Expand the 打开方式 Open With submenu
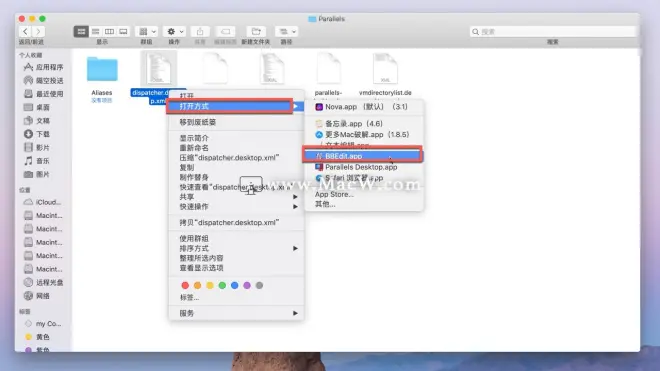The image size is (660, 371). 236,107
